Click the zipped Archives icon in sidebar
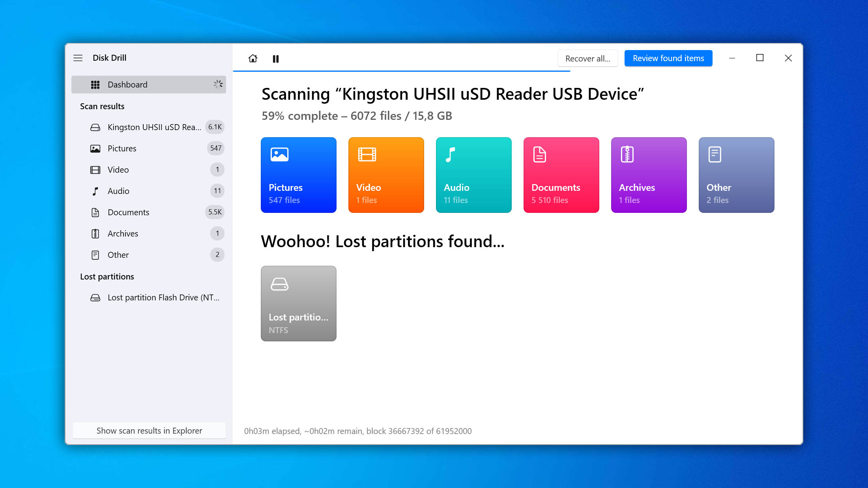Screen dimensions: 868x488 tap(95, 234)
